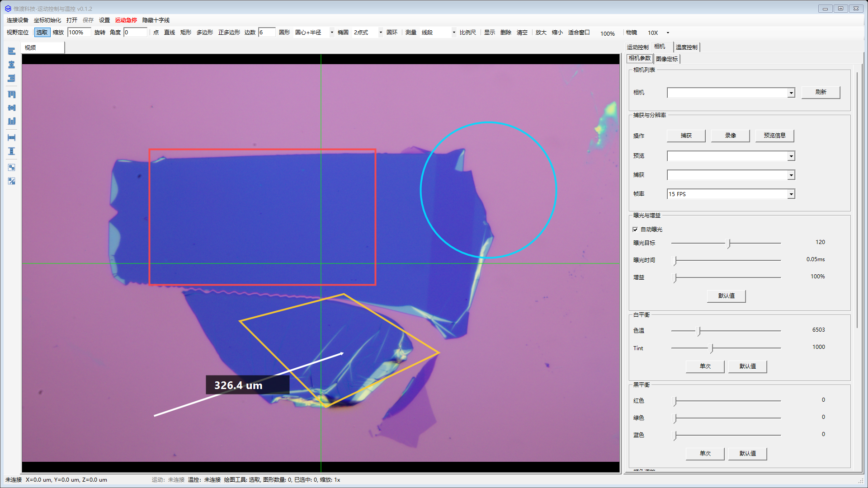Image resolution: width=868 pixels, height=488 pixels.
Task: Expand the 圆心+半径 circle mode dropdown
Action: pos(332,33)
